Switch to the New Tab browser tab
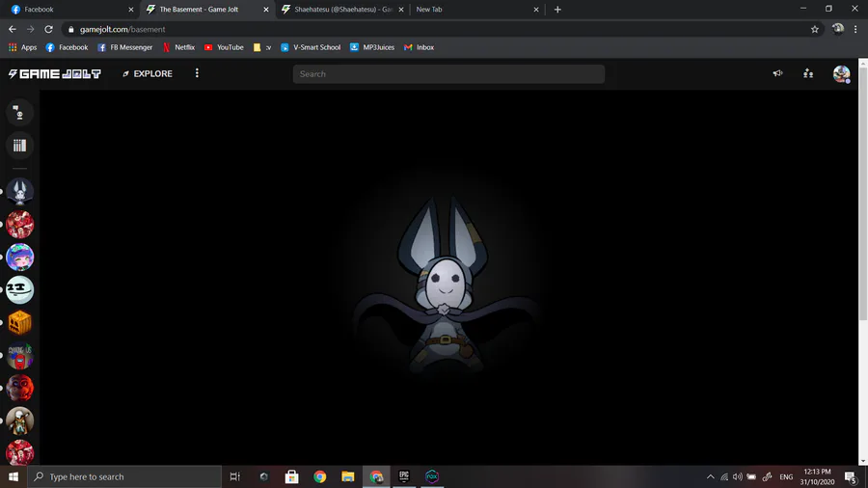868x488 pixels. click(476, 10)
